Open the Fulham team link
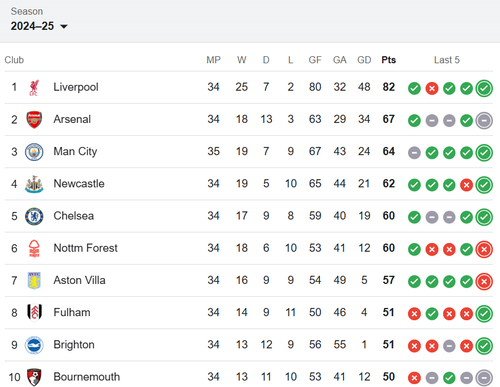 point(72,312)
